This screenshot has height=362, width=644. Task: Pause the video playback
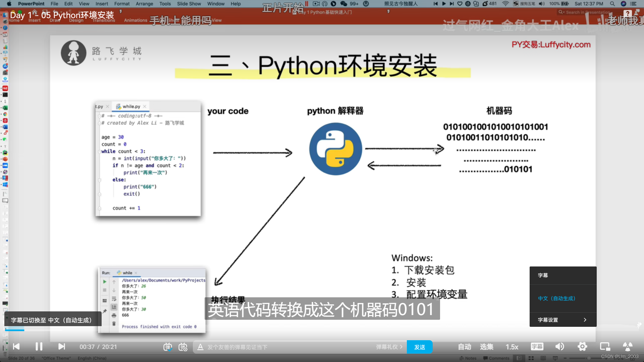pos(39,347)
